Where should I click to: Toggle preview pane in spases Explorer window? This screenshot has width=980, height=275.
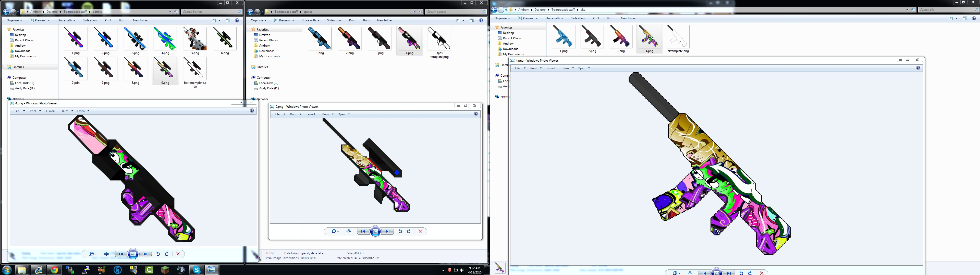coord(472,21)
